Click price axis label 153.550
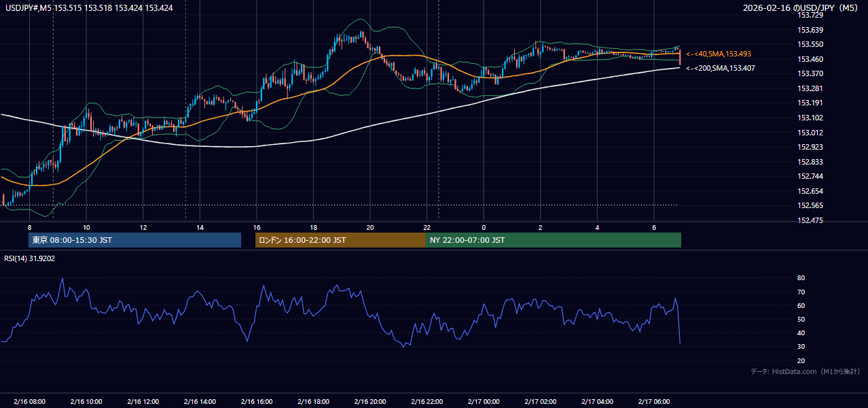 [x=810, y=44]
